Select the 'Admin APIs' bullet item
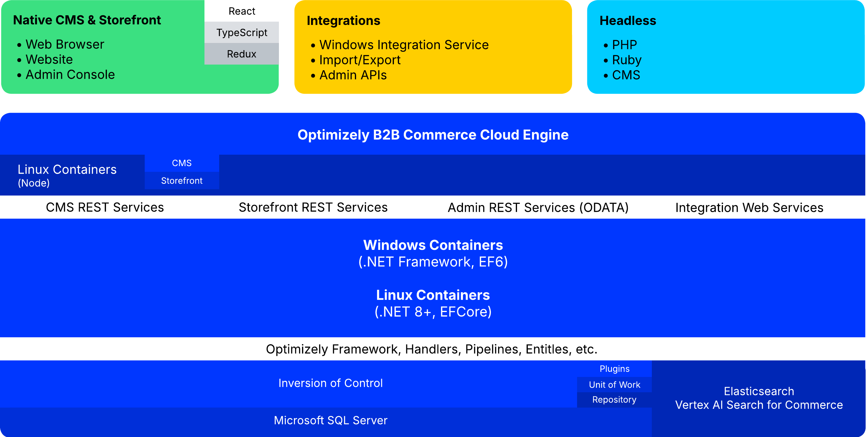Viewport: 868px width, 437px height. pyautogui.click(x=353, y=75)
